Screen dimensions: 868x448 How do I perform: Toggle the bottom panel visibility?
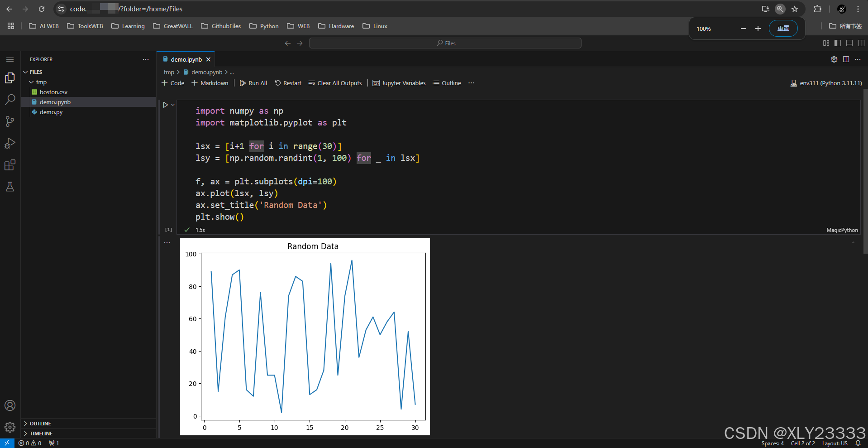849,43
